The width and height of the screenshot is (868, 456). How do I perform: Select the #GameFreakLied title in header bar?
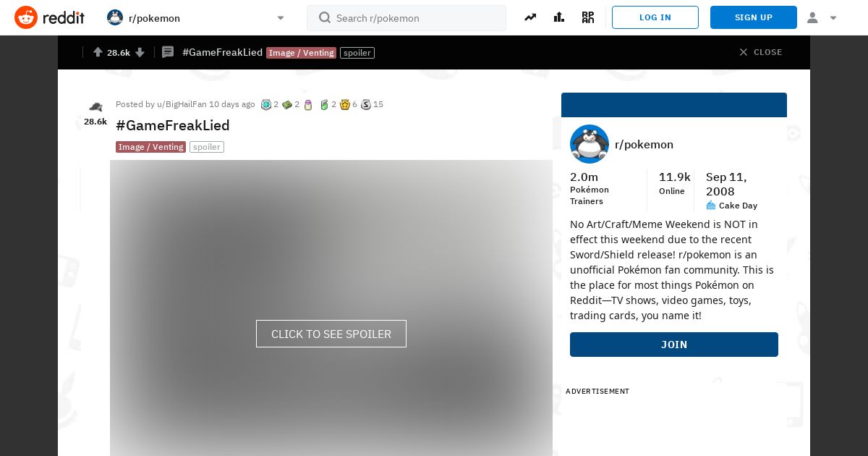222,52
